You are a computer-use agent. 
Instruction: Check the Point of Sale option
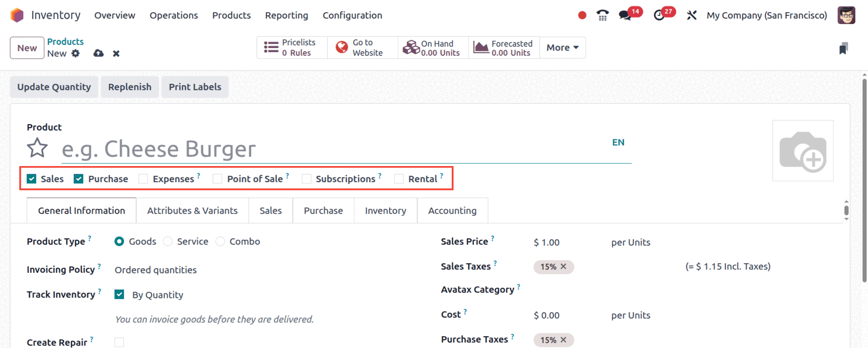pyautogui.click(x=218, y=179)
